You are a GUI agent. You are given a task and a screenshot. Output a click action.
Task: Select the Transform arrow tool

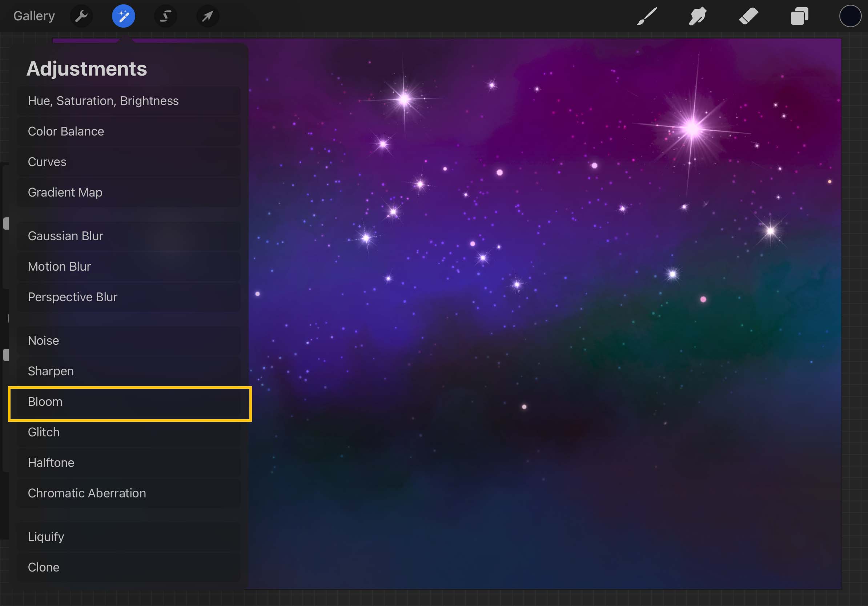(208, 16)
